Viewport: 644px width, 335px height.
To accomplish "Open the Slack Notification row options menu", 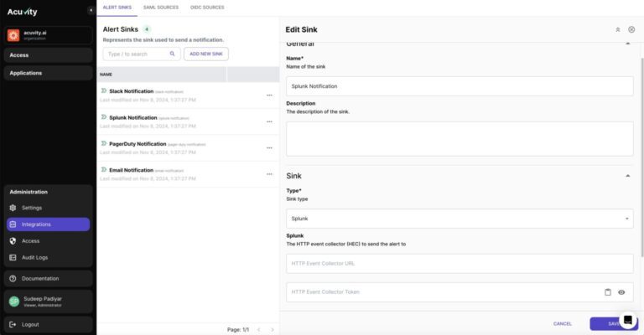I will 269,95.
